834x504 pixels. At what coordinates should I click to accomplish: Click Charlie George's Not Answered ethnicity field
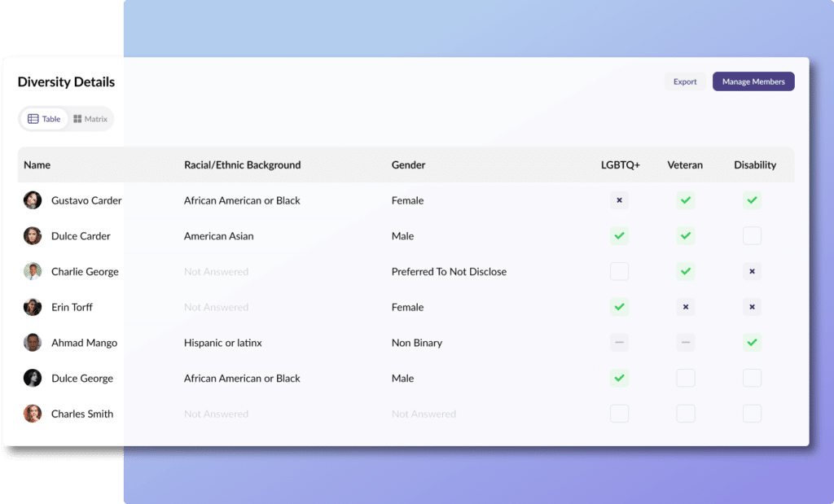click(216, 272)
